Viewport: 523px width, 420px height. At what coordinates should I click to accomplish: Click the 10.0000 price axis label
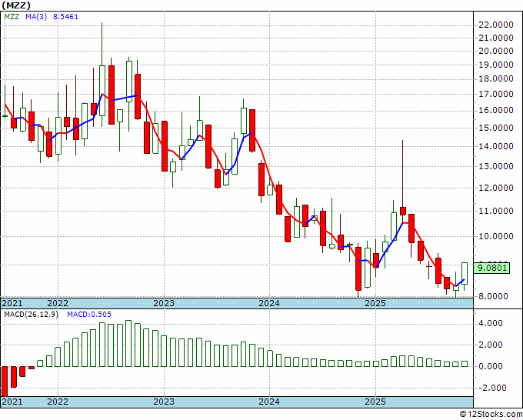495,236
